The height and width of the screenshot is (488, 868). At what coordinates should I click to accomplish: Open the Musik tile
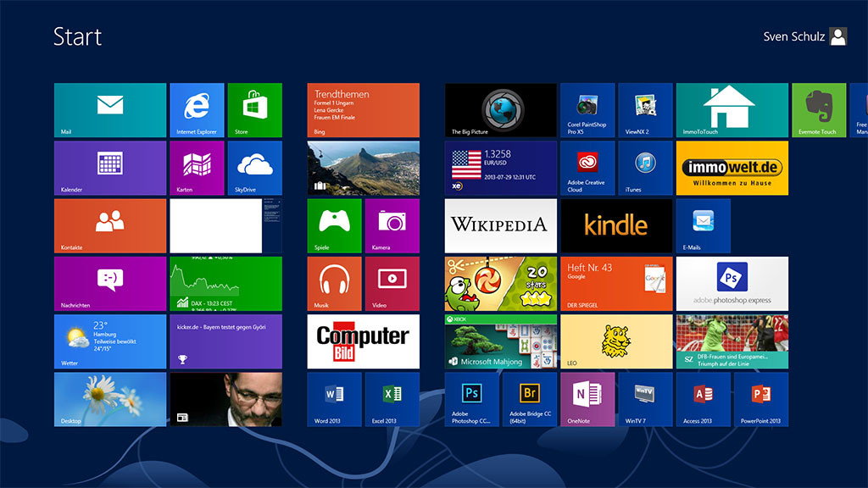click(x=334, y=284)
